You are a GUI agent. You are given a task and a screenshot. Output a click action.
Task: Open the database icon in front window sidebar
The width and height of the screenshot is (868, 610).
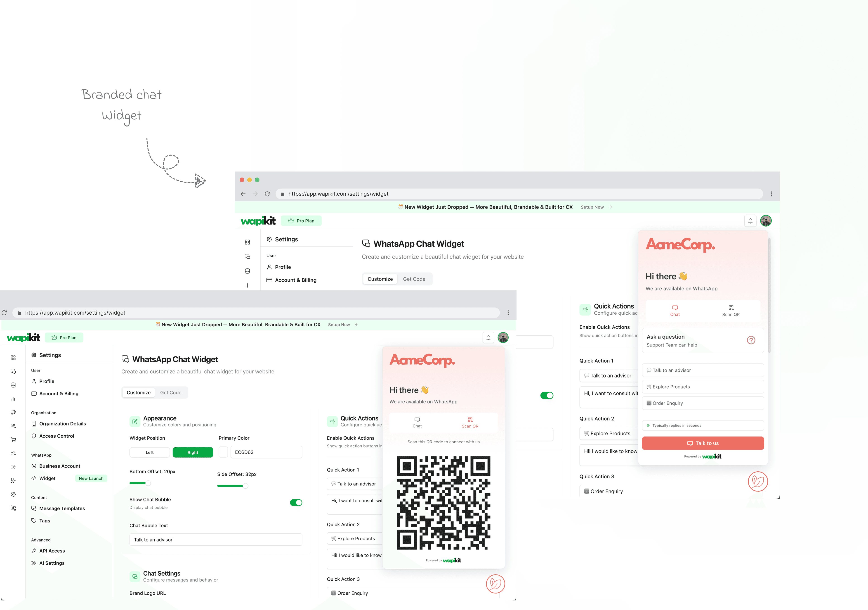(x=13, y=385)
